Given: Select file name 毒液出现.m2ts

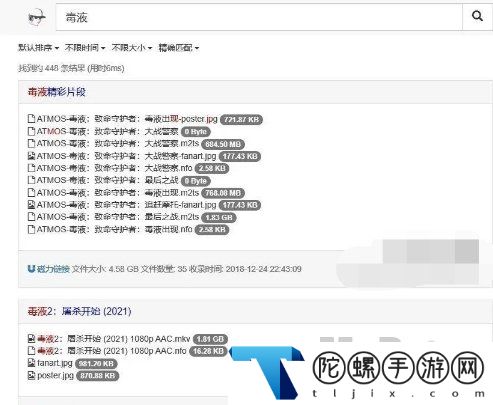Looking at the screenshot, I should tap(118, 192).
